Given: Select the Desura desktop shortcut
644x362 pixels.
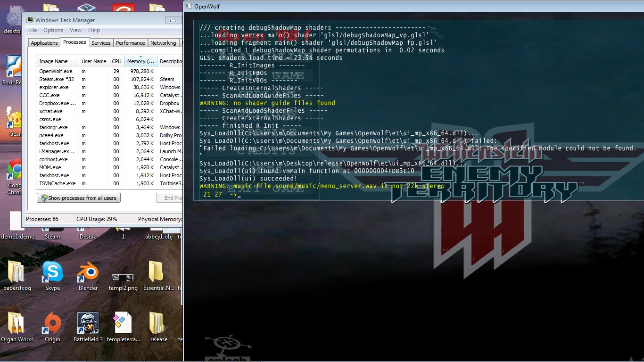Looking at the screenshot, I should click(x=88, y=234).
